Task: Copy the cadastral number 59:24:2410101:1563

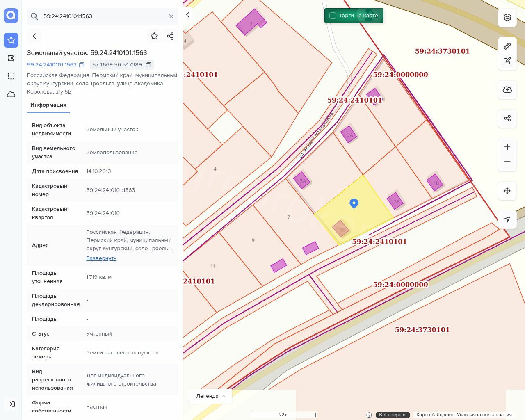Action: (x=82, y=65)
